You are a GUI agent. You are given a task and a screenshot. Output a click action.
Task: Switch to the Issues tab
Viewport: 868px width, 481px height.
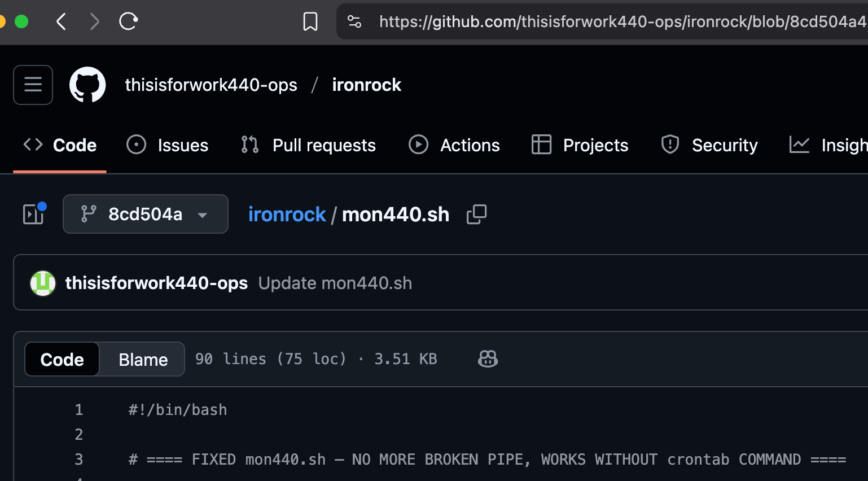(168, 145)
